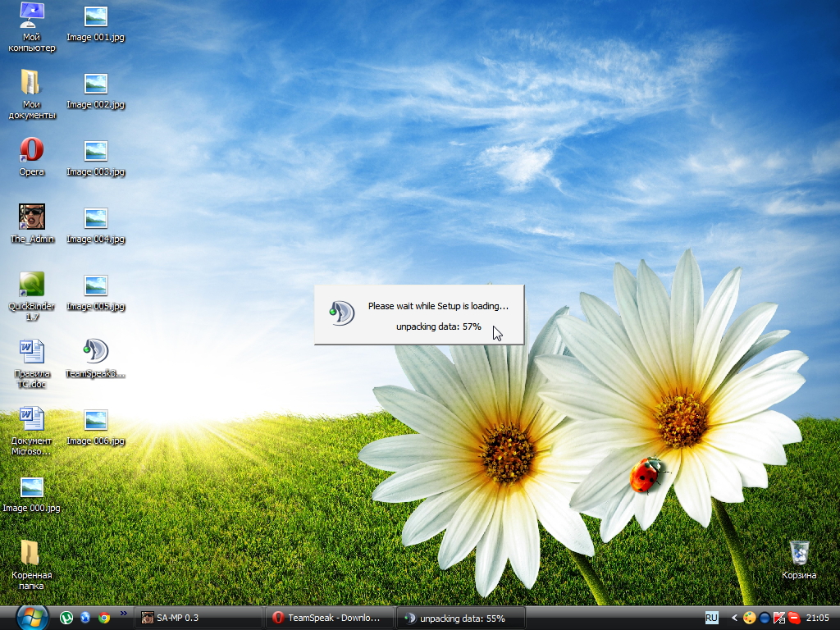This screenshot has height=630, width=840.
Task: Switch to SA-MP 0.3 taskbar window
Action: 199,618
